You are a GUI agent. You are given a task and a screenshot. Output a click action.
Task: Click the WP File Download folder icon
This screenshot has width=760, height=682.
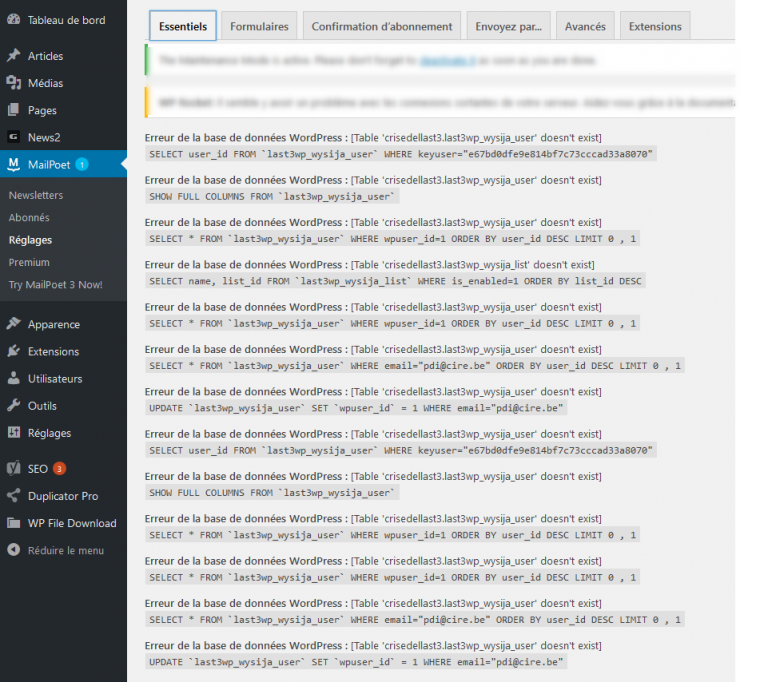(14, 523)
